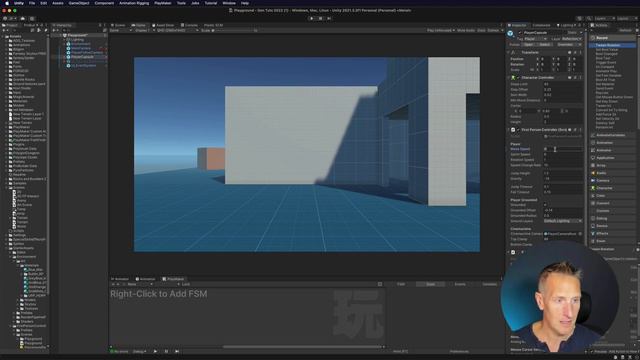Open the File menu
Image resolution: width=640 pixels, height=360 pixels.
pyautogui.click(x=32, y=3)
